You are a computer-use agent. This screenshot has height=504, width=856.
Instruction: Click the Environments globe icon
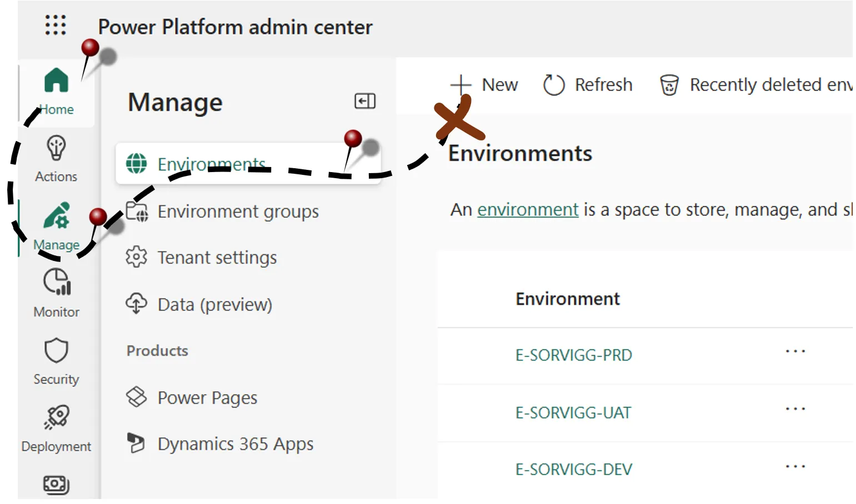137,164
